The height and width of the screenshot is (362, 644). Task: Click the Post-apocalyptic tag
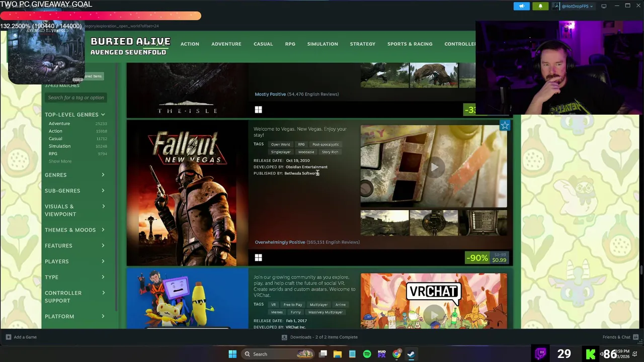click(326, 144)
